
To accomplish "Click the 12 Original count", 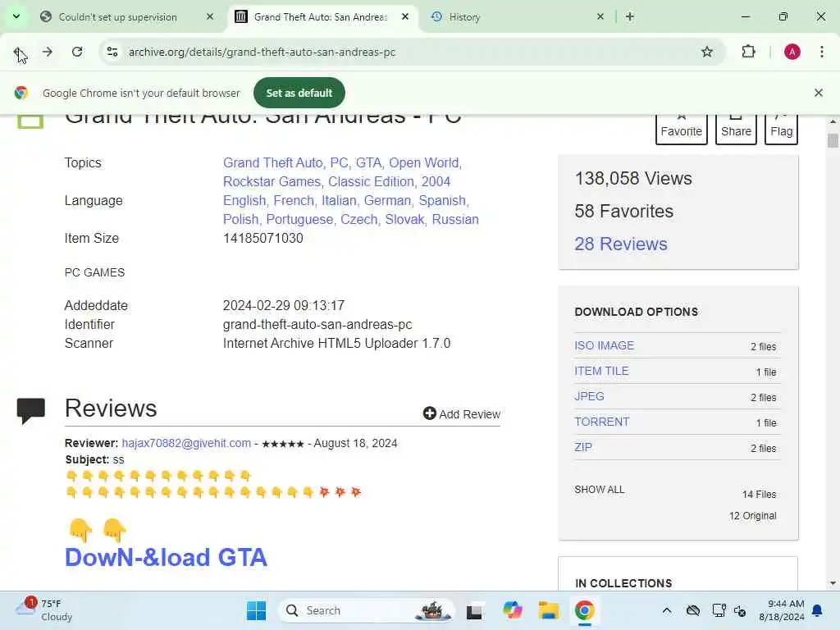I will click(x=753, y=516).
